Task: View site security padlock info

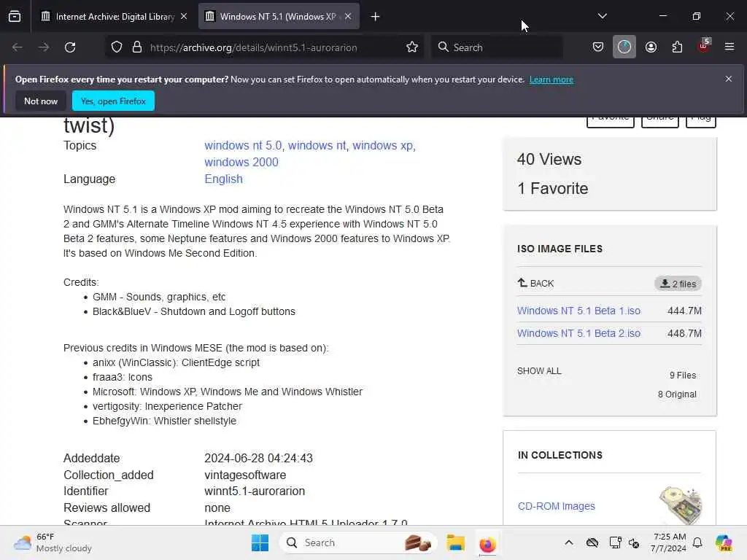Action: [x=137, y=47]
